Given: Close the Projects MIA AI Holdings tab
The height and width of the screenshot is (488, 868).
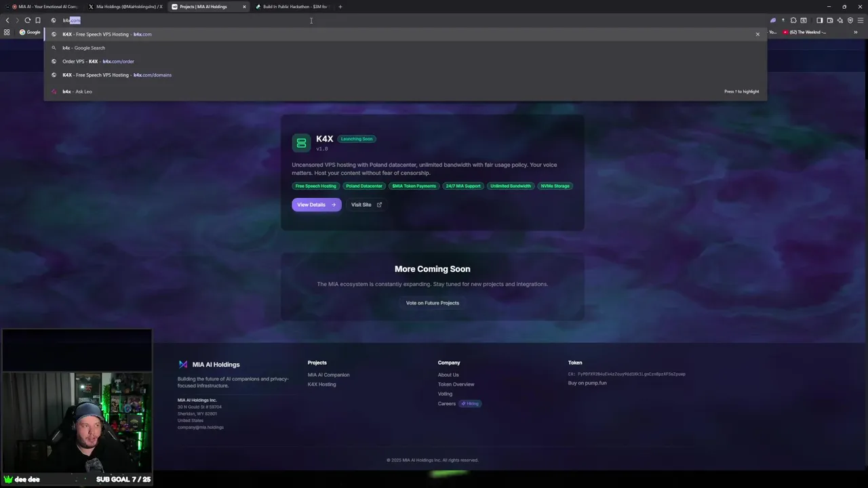Looking at the screenshot, I should 244,7.
